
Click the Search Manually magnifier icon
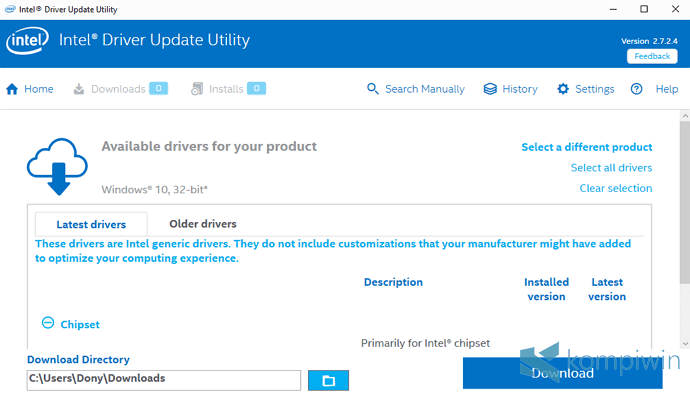[373, 89]
